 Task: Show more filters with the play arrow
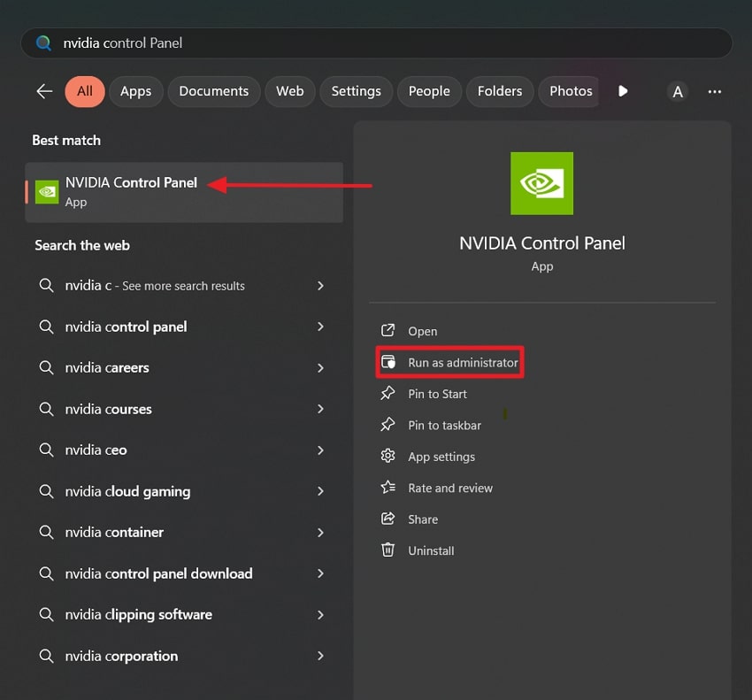coord(623,91)
